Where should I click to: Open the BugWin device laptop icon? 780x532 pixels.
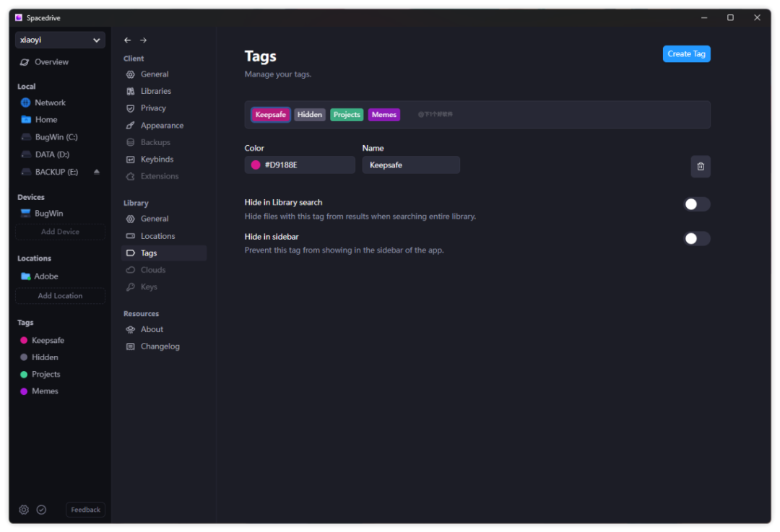point(25,213)
